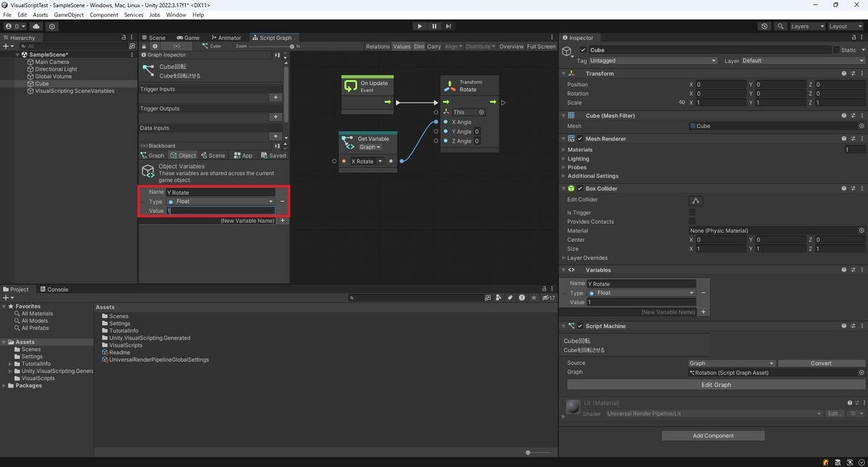Screen dimensions: 868x467
Task: Open the Mesh object picker circle
Action: tap(861, 126)
